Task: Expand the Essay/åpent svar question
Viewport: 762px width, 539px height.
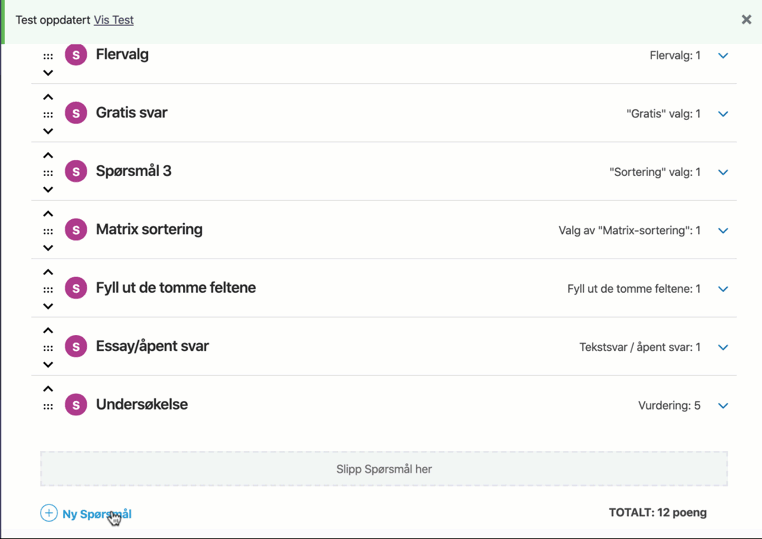Action: pos(723,348)
